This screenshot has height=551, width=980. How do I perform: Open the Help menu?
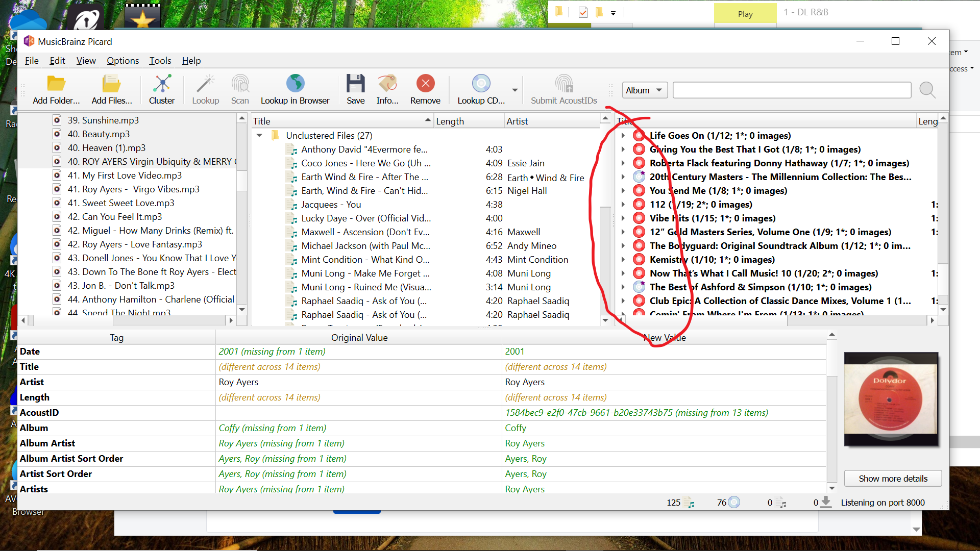191,61
